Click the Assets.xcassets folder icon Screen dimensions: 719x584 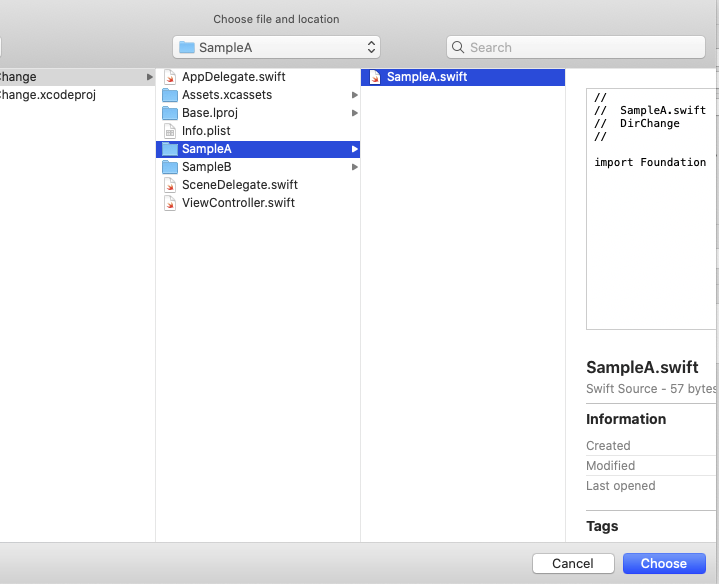pos(170,95)
